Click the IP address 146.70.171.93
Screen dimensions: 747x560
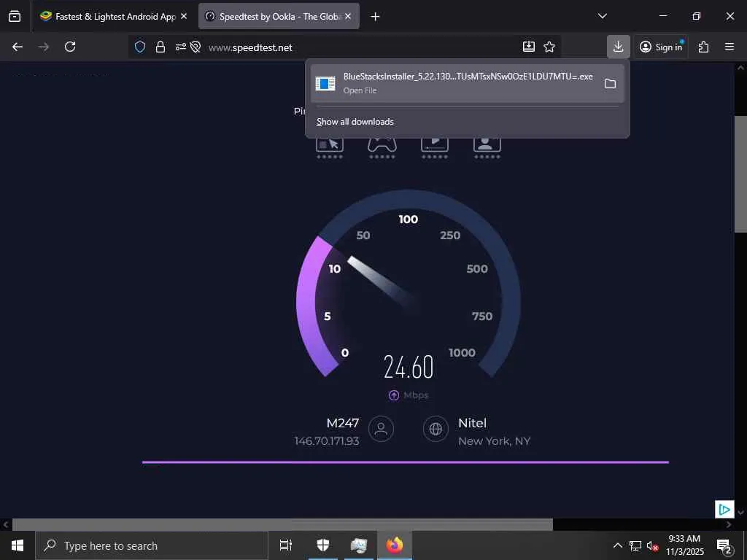pos(327,441)
